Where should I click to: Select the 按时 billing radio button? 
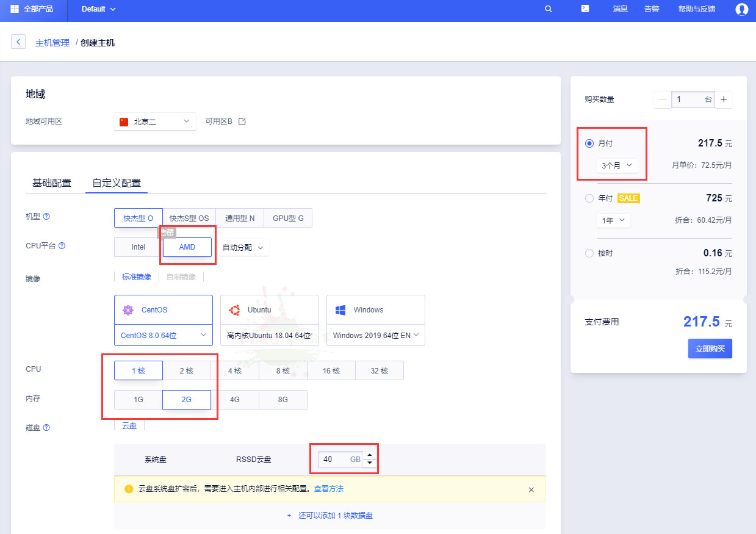589,253
